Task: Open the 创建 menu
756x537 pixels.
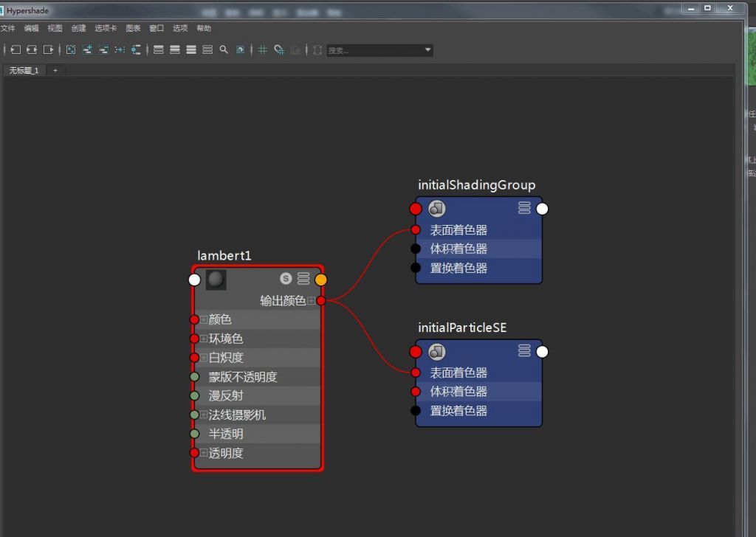Action: (x=78, y=29)
